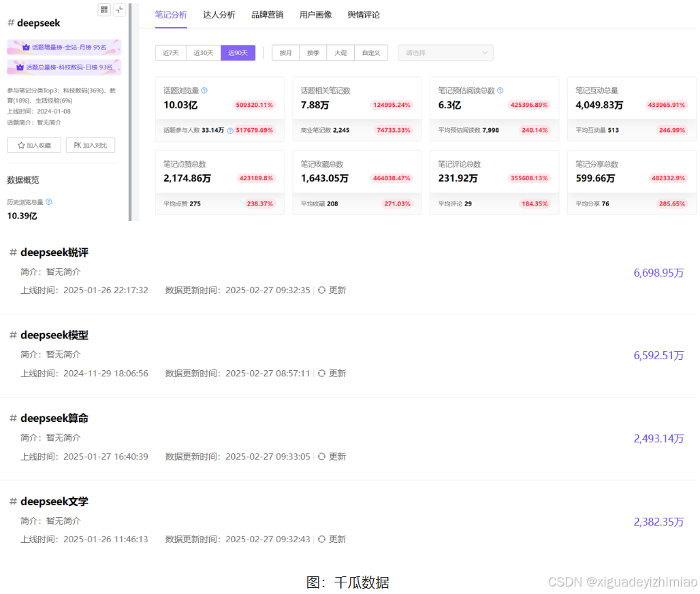Click 更新 link in deepseek文学 row
The width and height of the screenshot is (700, 594).
[338, 539]
